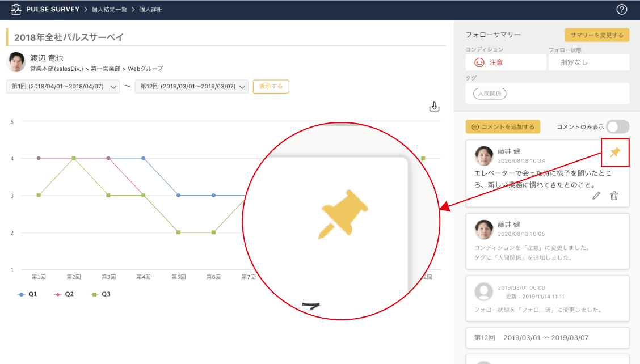
Task: Open the 第12回 end period dropdown
Action: pos(191,87)
